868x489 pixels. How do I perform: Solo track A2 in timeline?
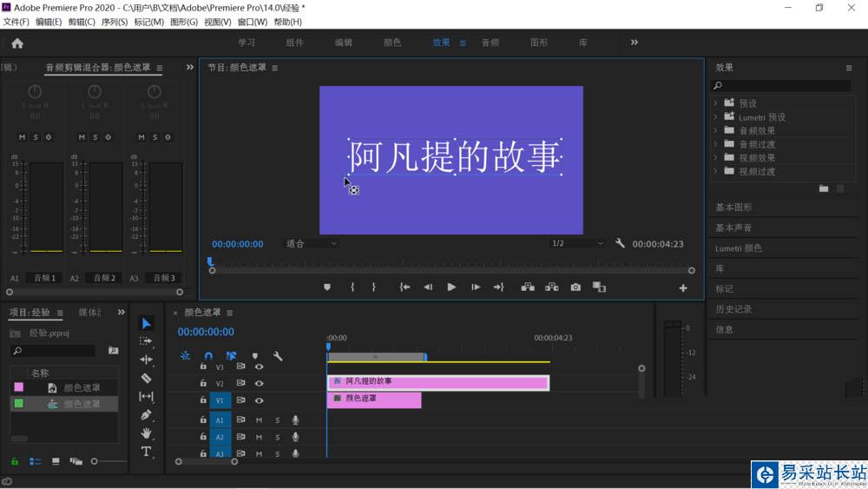tap(278, 437)
